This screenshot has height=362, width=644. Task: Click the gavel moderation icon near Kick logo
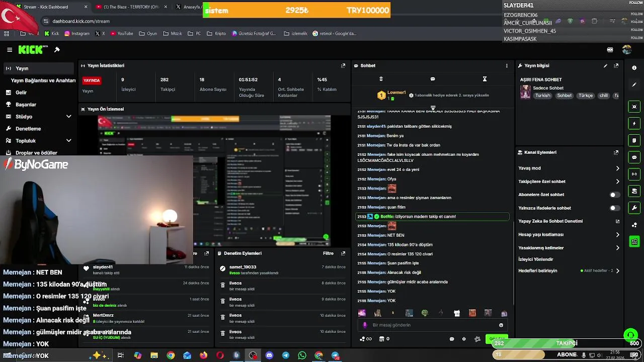pyautogui.click(x=57, y=50)
